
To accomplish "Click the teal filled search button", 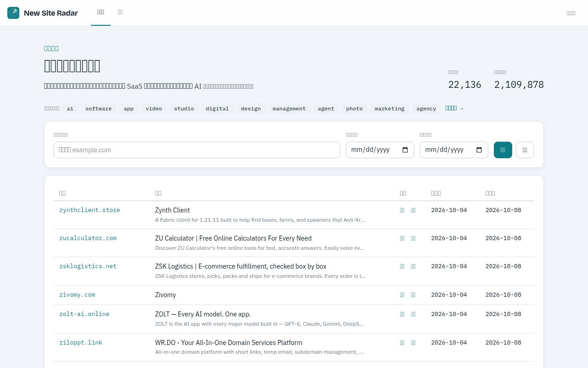I will point(503,150).
